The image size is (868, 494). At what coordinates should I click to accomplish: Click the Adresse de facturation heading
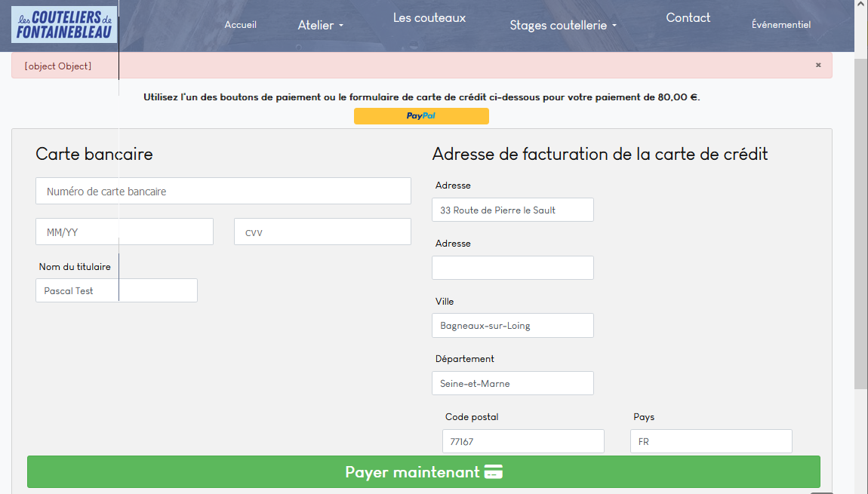point(600,154)
